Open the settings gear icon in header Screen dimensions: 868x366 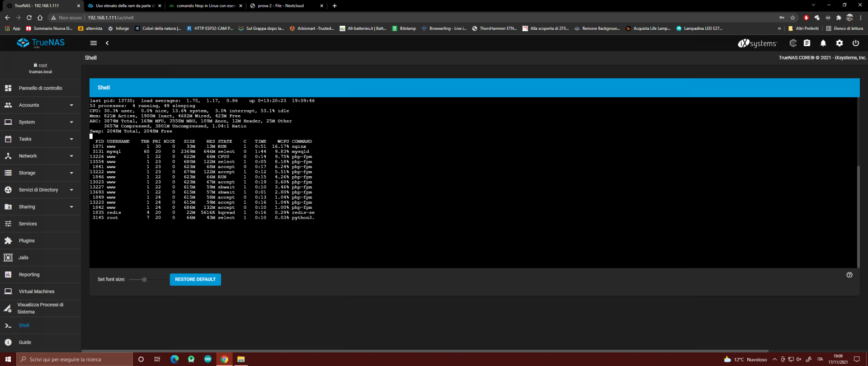(840, 43)
